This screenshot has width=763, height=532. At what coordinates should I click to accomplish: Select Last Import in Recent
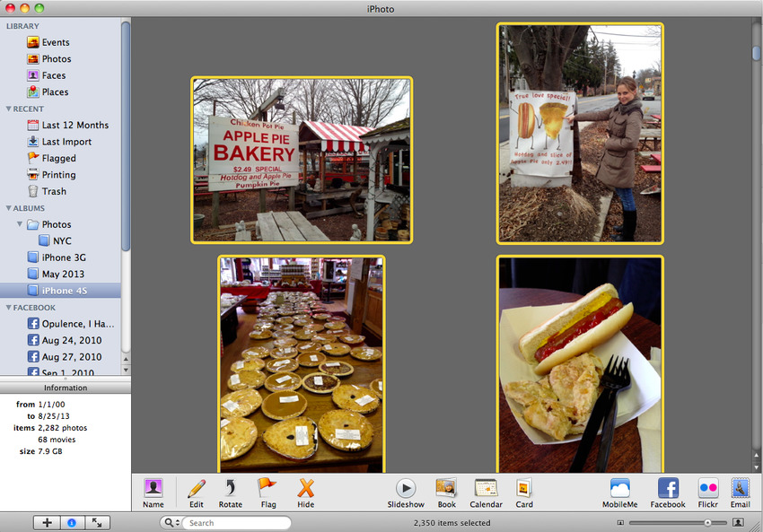(x=59, y=142)
